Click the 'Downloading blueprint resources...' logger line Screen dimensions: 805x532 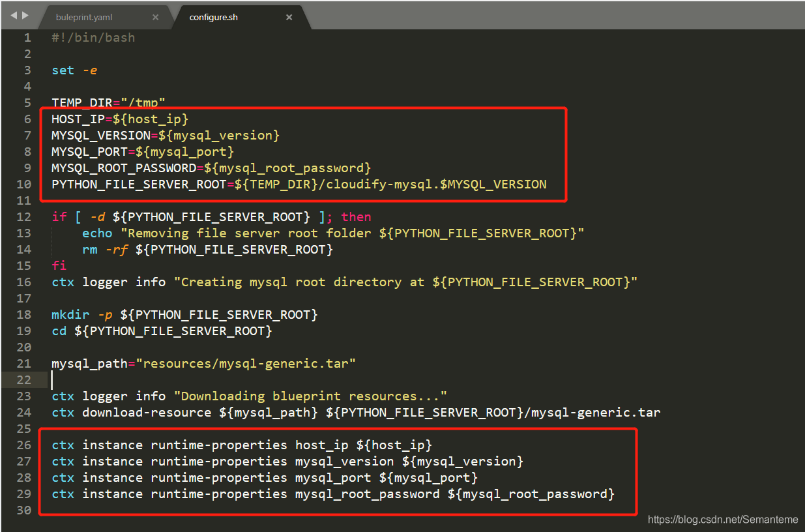click(249, 396)
